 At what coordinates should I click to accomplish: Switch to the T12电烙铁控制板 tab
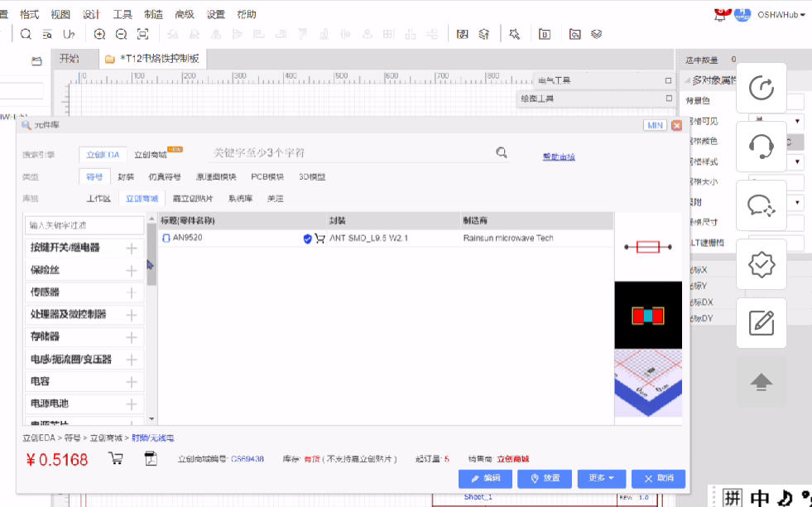click(x=153, y=59)
